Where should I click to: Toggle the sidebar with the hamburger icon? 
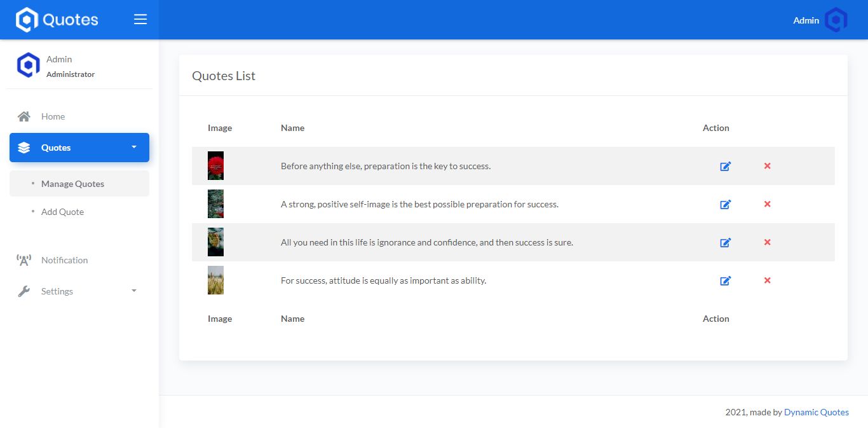click(140, 20)
